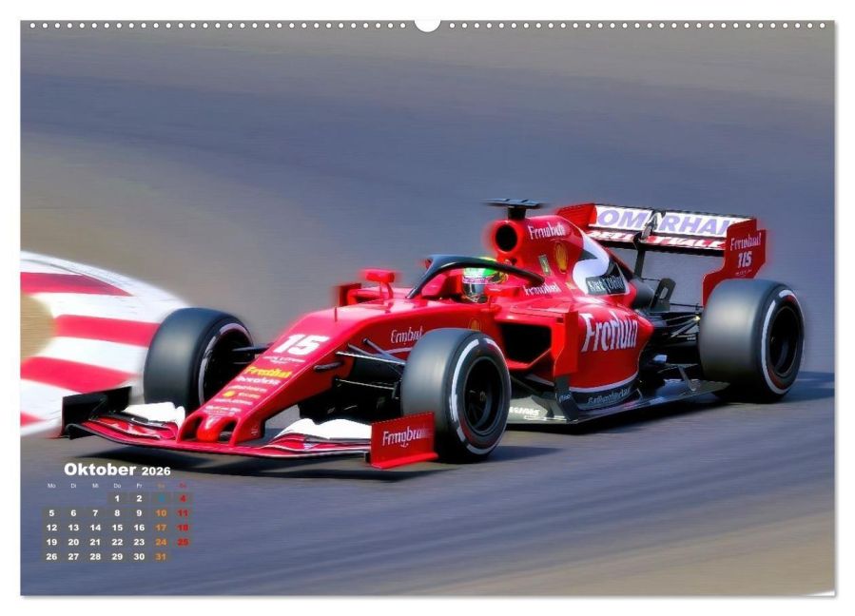Click the month title "Oktober"
The width and height of the screenshot is (855, 616).
(100, 470)
